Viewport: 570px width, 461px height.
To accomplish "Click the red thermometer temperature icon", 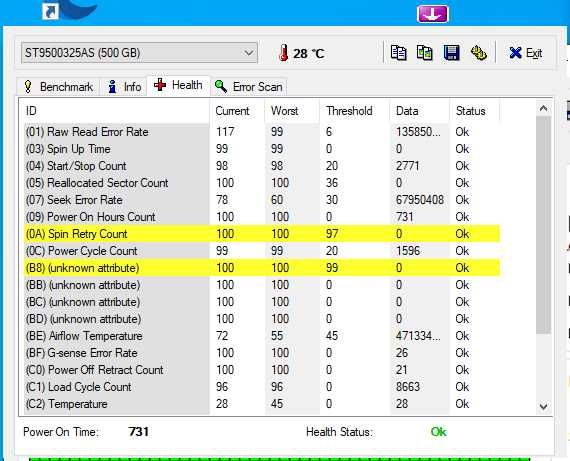I will [x=284, y=53].
